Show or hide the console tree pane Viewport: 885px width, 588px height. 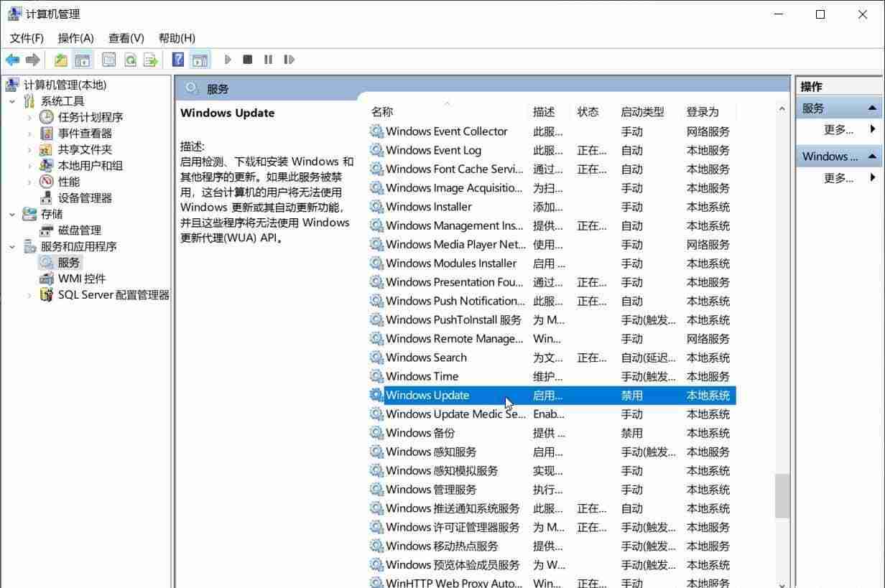click(83, 60)
